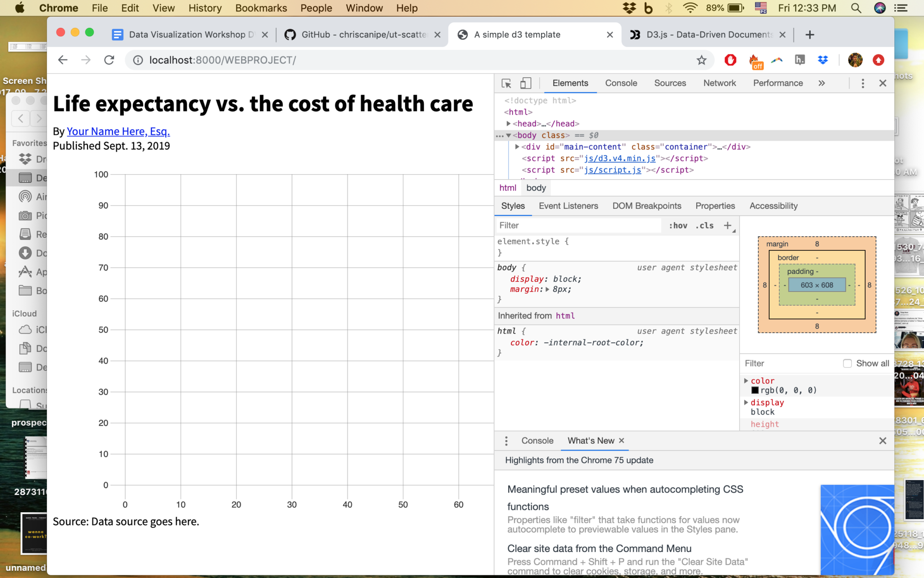Open the Network tab

[x=719, y=83]
